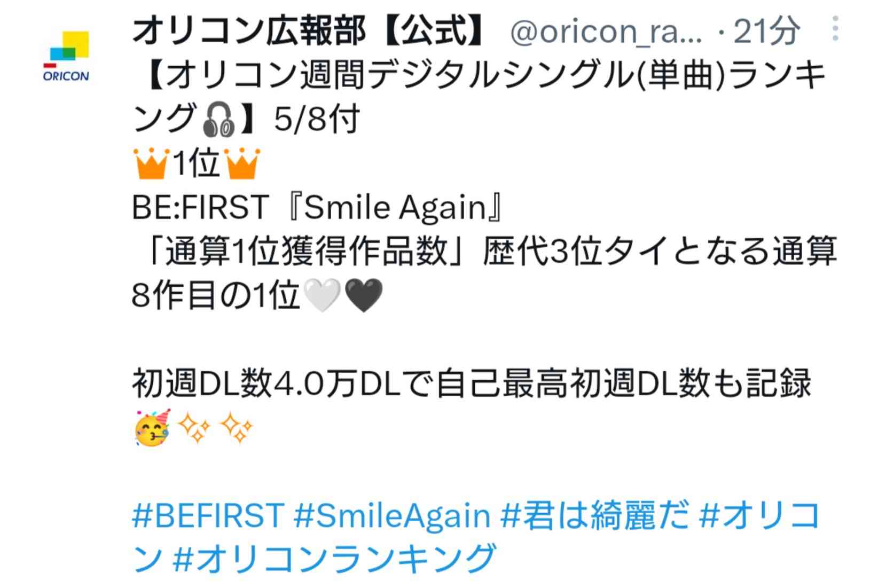Click the white heart emoji
Viewport: 878px width, 588px height.
point(322,295)
